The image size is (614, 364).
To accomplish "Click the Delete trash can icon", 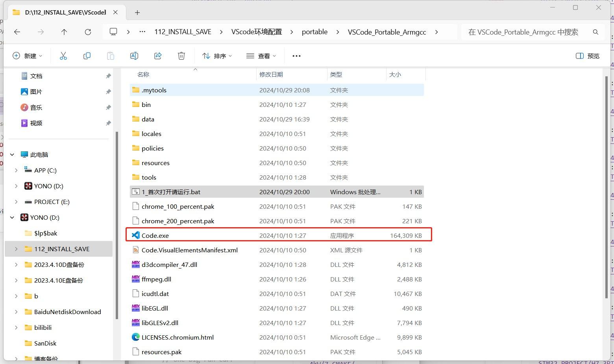I will coord(181,56).
